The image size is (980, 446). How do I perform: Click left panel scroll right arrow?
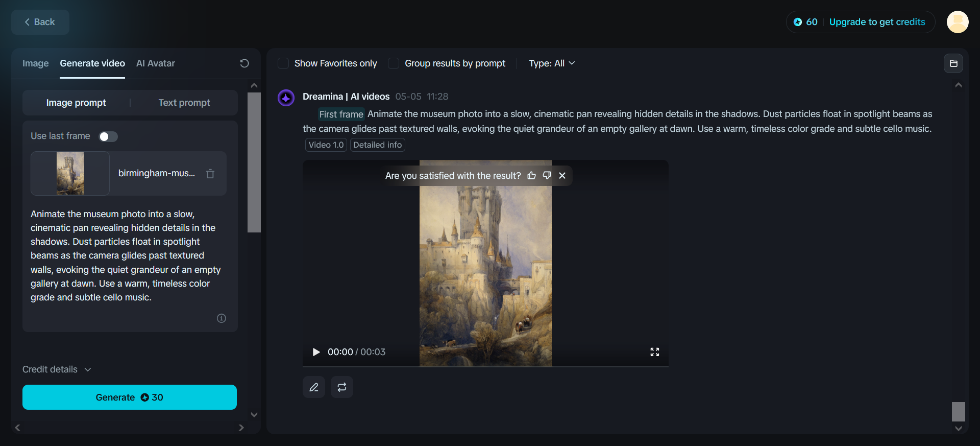pyautogui.click(x=241, y=428)
